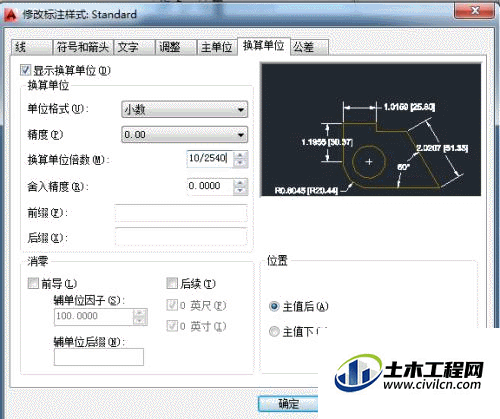500x419 pixels.
Task: Decrease 辅单位因子 with the down arrow
Action: click(x=140, y=320)
